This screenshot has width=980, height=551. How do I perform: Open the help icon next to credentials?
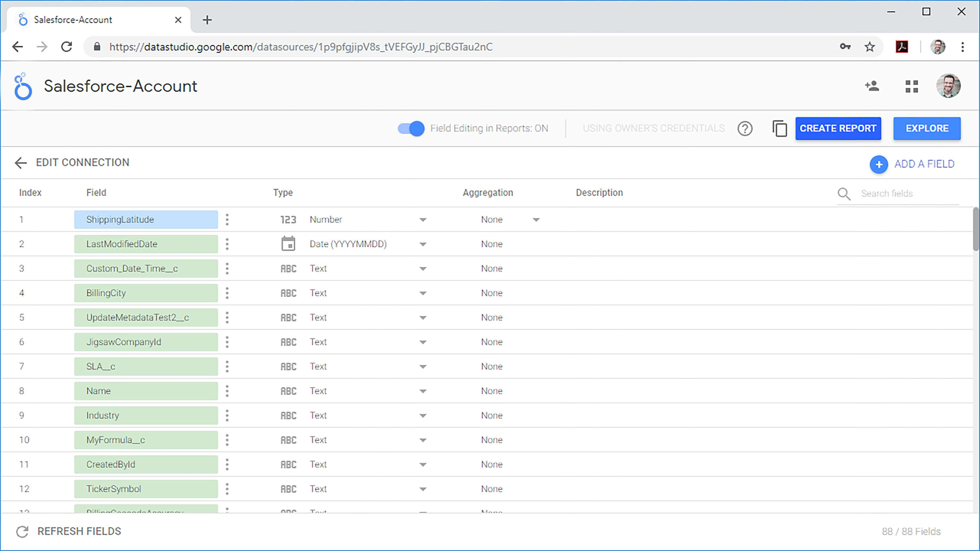(x=745, y=128)
